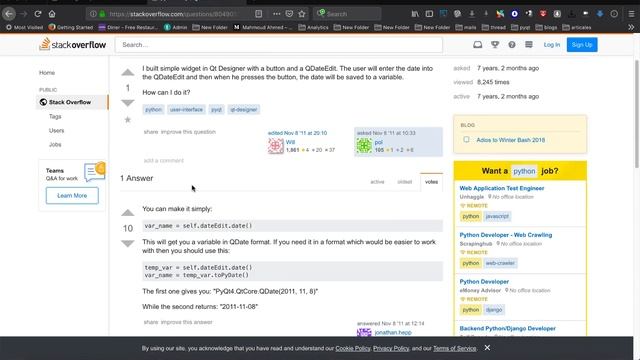The height and width of the screenshot is (360, 640).
Task: Click Learn More about Teams
Action: point(72,196)
